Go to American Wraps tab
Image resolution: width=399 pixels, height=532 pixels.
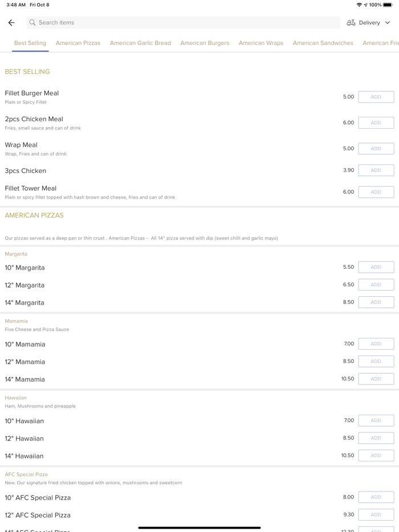click(261, 43)
